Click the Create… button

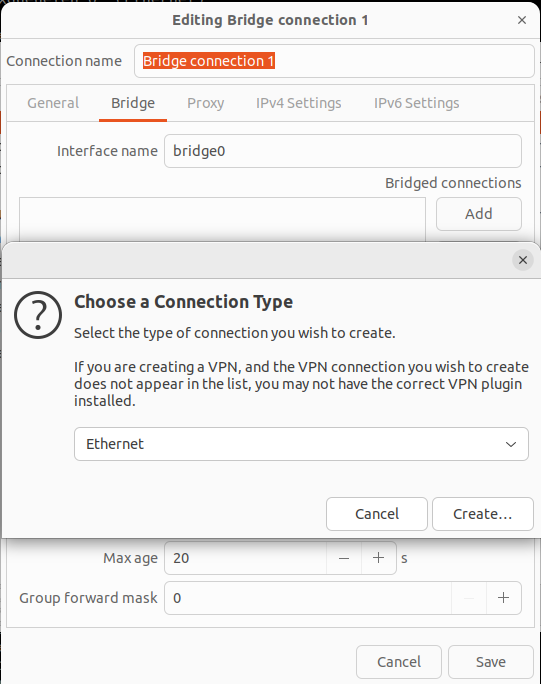point(483,514)
